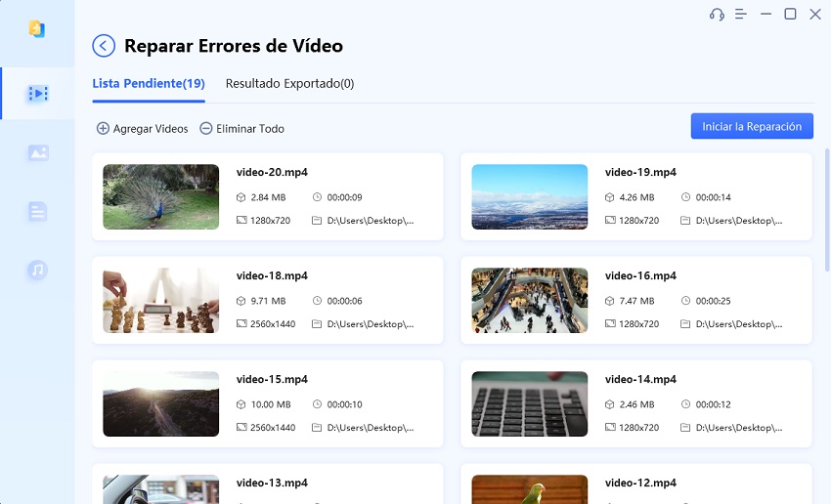Screen dimensions: 831x504
Task: Click the resolution icon for video-20.mp4
Action: click(241, 220)
